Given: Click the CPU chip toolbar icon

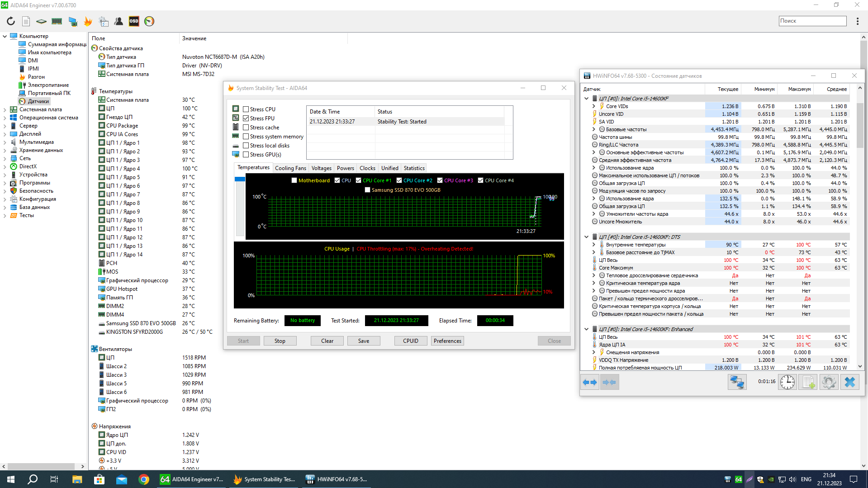Looking at the screenshot, I should [41, 21].
